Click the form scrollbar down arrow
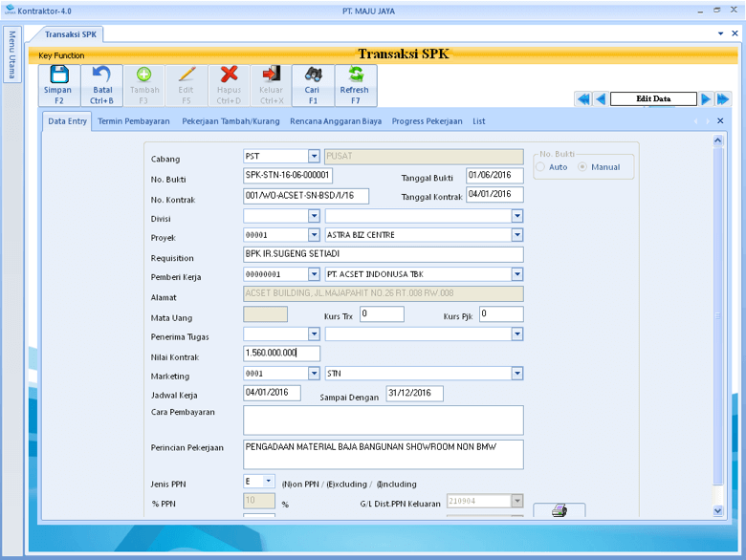 click(x=718, y=510)
